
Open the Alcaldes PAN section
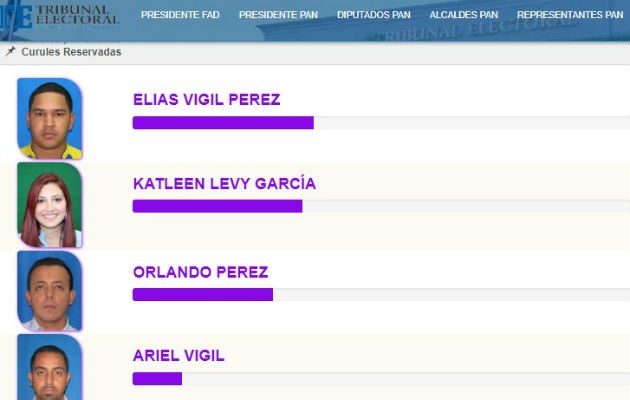(x=463, y=15)
